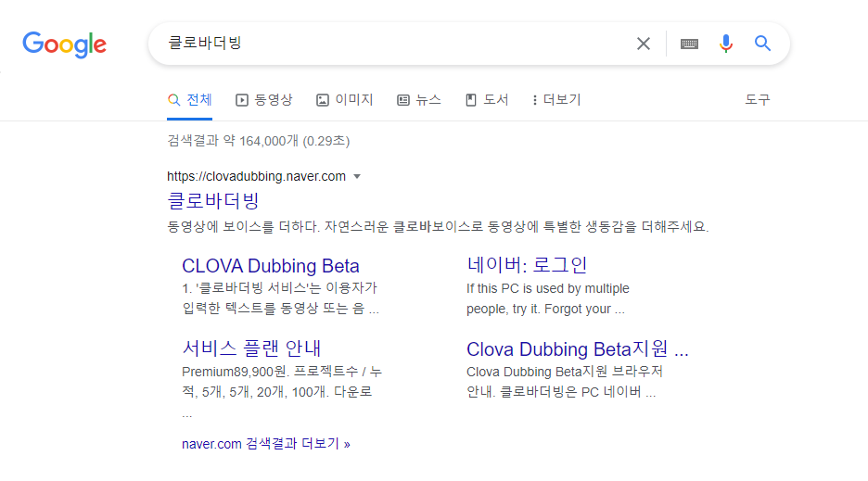Click the snippet starting '클로바더빙 서비스'는 이용자가
The height and width of the screenshot is (481, 868).
[280, 298]
